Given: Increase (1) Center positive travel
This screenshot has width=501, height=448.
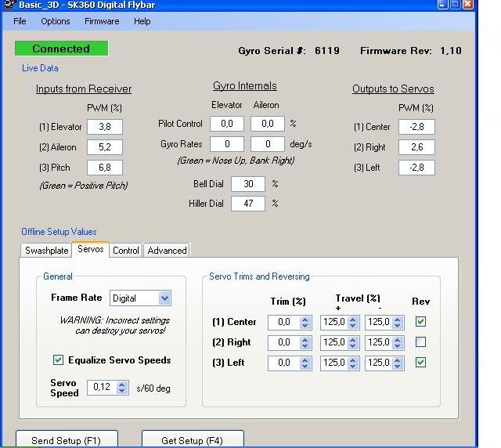Looking at the screenshot, I should 353,319.
